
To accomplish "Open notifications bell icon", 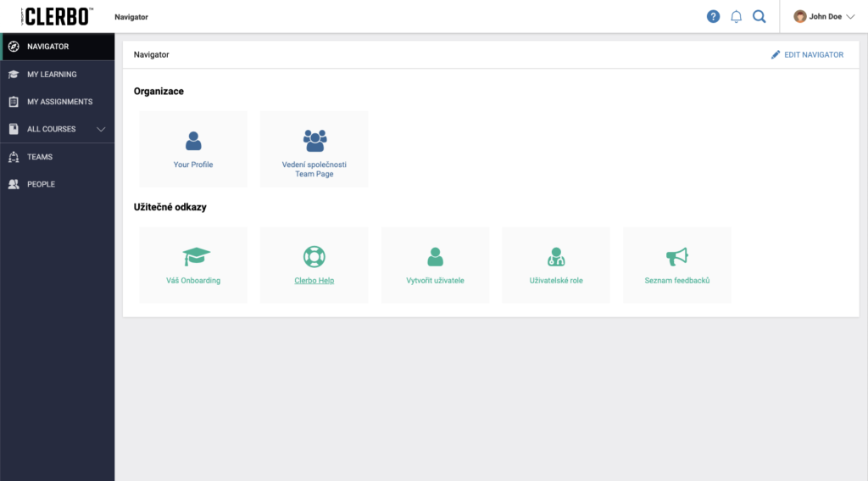I will [737, 17].
